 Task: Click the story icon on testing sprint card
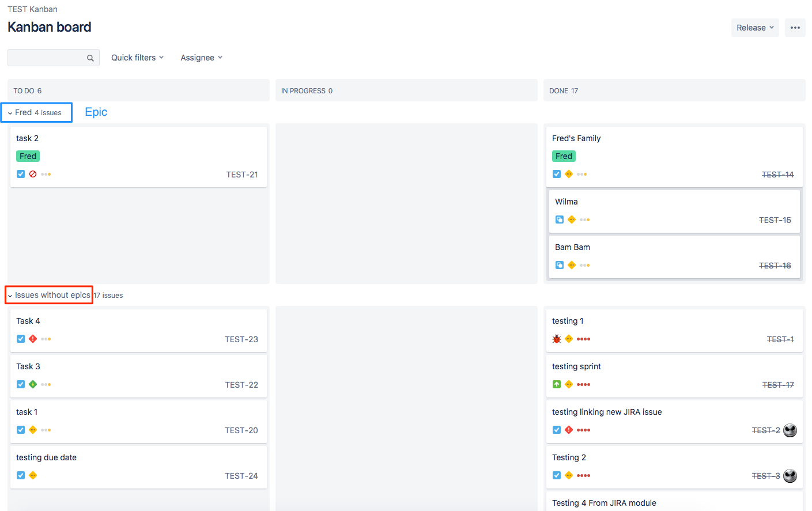point(557,384)
